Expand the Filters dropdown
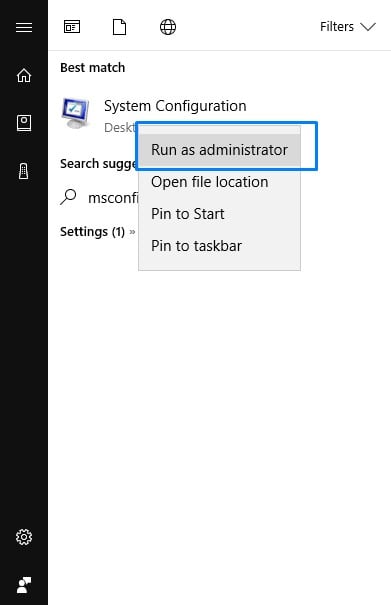 (x=348, y=27)
